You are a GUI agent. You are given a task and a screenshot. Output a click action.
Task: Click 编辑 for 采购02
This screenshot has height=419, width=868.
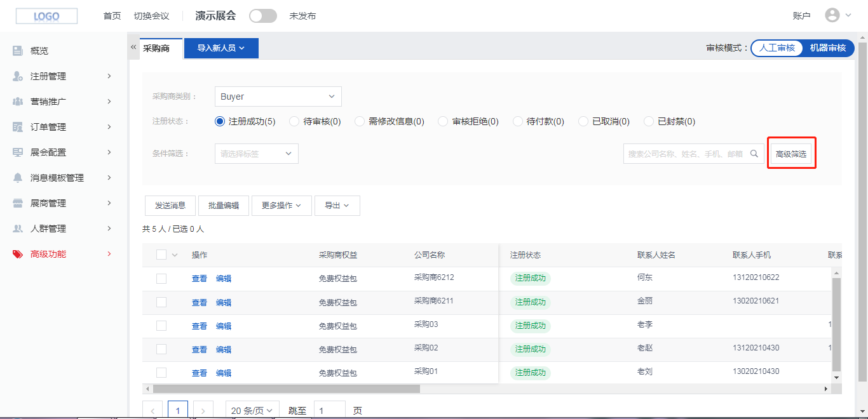click(x=224, y=349)
